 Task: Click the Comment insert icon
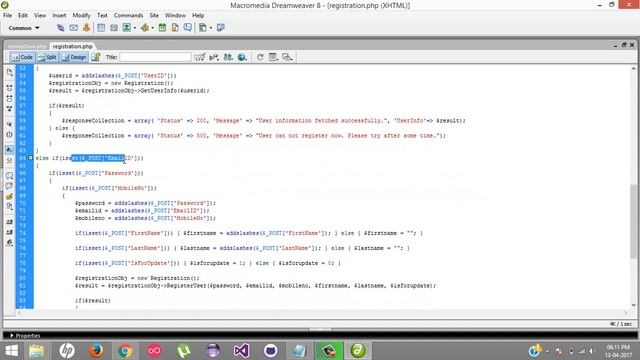pyautogui.click(x=187, y=28)
